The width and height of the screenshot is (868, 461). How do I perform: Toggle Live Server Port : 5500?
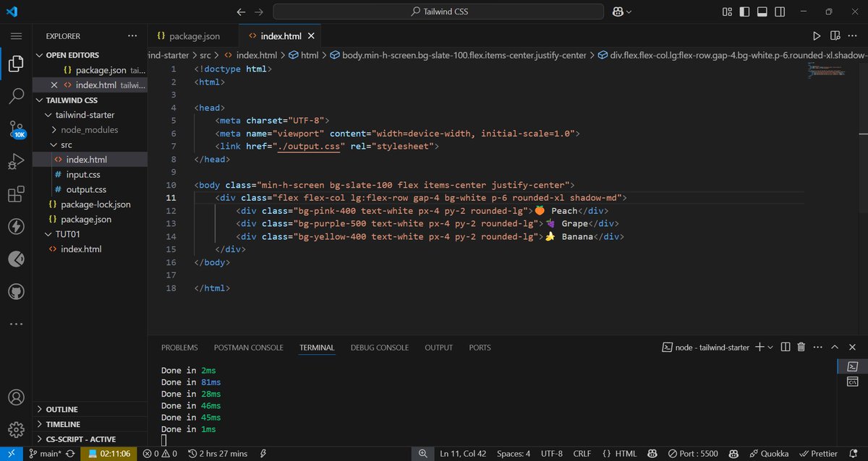tap(692, 454)
